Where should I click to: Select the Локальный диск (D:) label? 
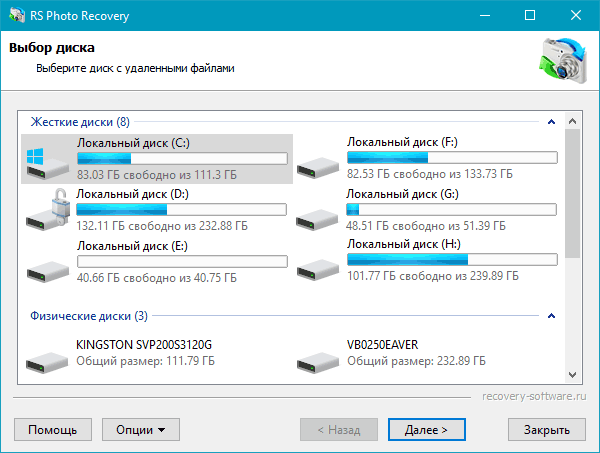[x=132, y=194]
